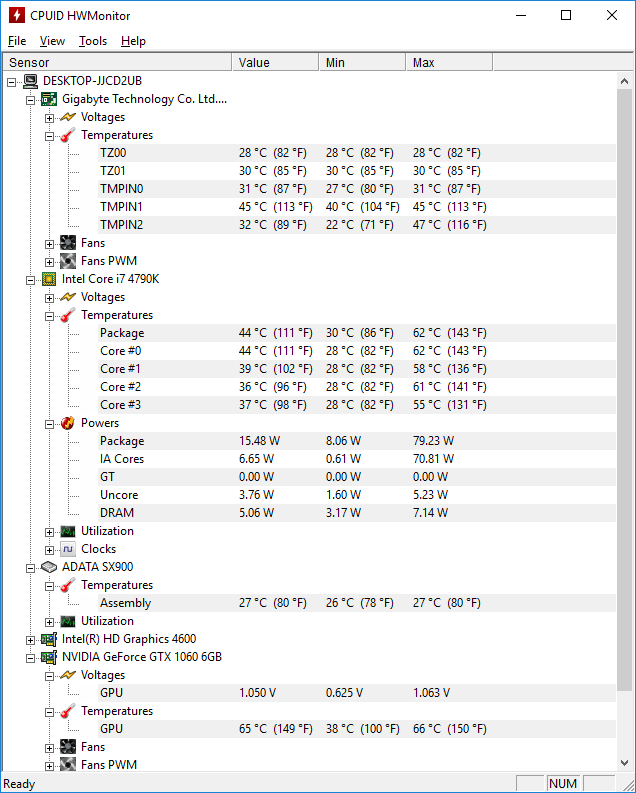Viewport: 636px width, 793px height.
Task: Click the ADATA SX900 drive icon
Action: pyautogui.click(x=49, y=567)
